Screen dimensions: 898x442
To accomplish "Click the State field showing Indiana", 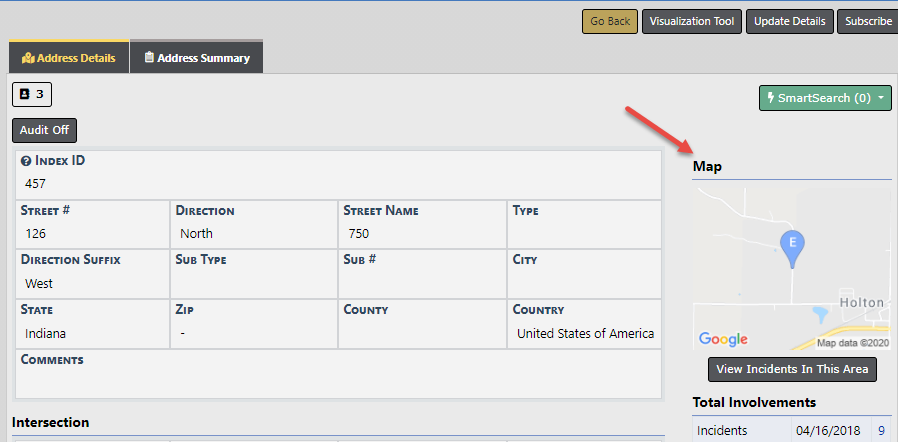I will coord(46,333).
